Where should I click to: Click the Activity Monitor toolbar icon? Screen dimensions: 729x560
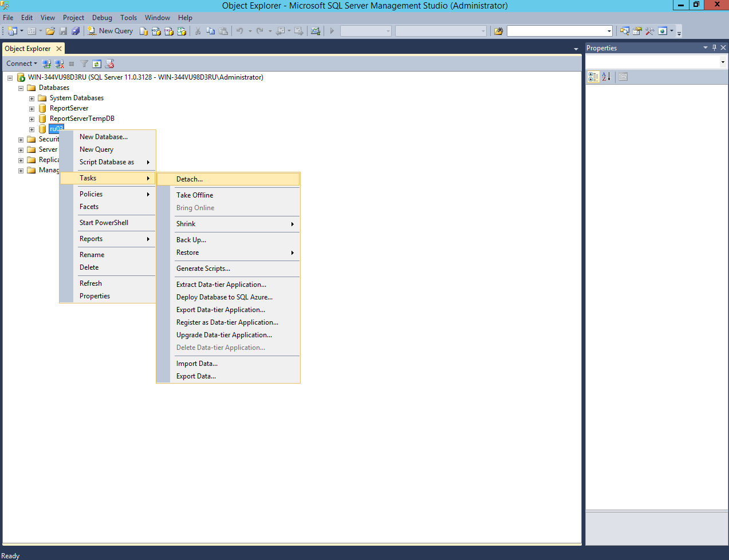[x=316, y=31]
